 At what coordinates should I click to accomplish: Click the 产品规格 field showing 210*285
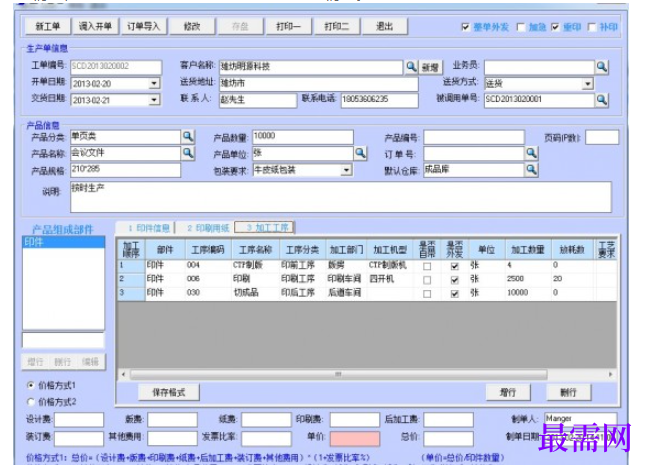click(x=126, y=170)
